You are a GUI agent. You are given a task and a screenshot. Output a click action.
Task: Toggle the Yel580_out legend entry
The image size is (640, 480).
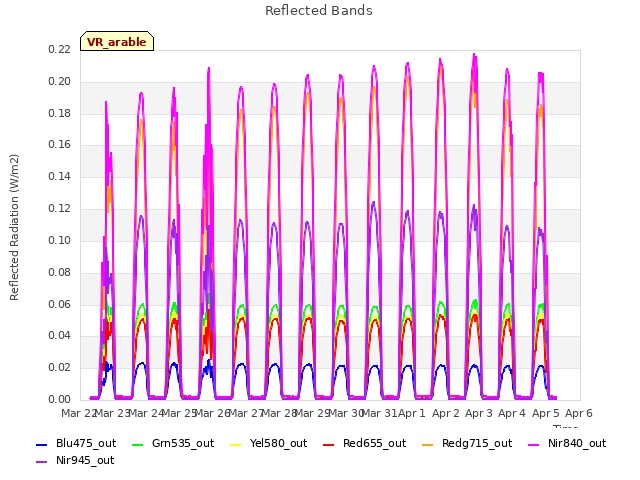(x=269, y=443)
